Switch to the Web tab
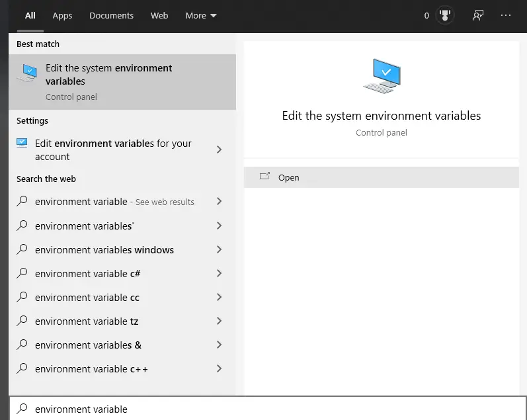 pos(159,15)
